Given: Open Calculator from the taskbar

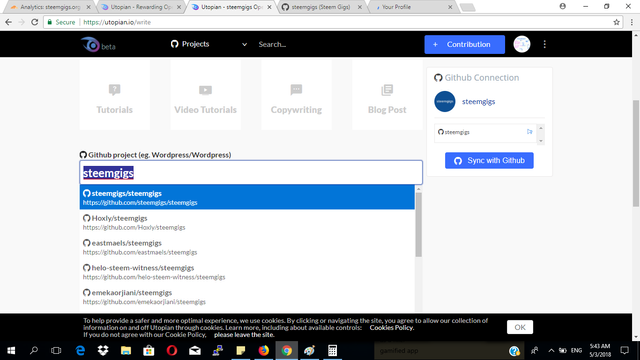Looking at the screenshot, I should click(x=332, y=350).
